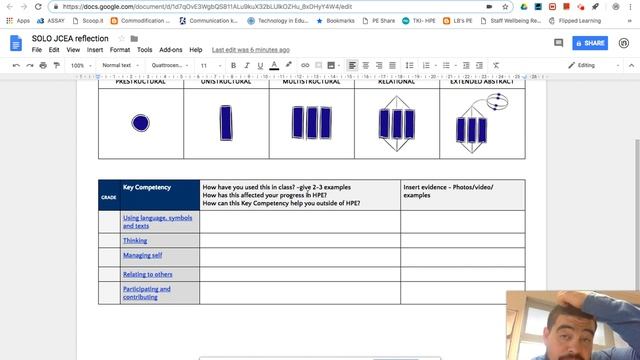Click the empty cell next to Thinking

(300, 240)
